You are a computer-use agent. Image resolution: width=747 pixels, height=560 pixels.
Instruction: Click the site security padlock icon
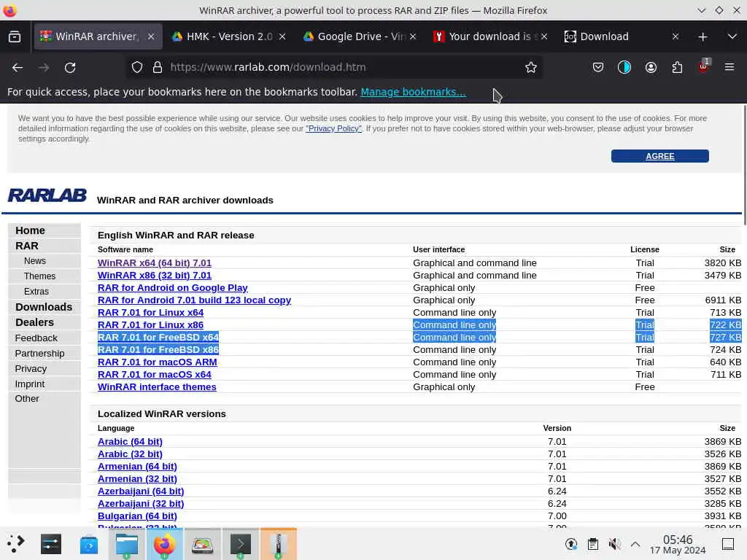(x=158, y=67)
